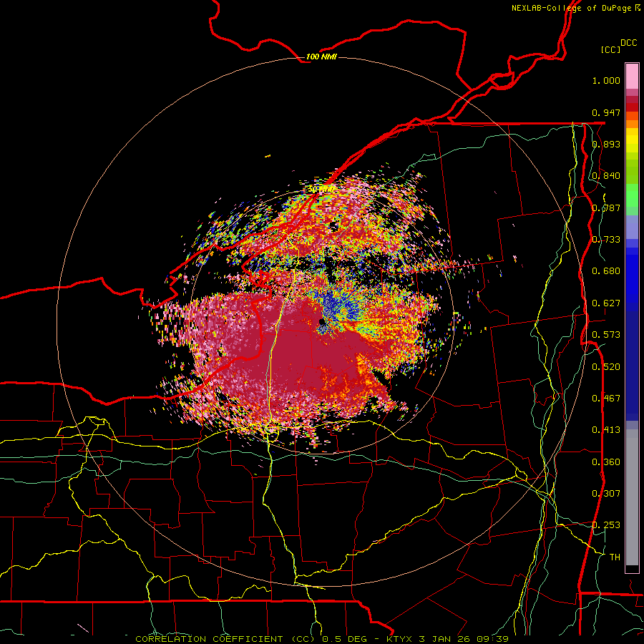Click the 0.520 scale value

click(x=606, y=367)
